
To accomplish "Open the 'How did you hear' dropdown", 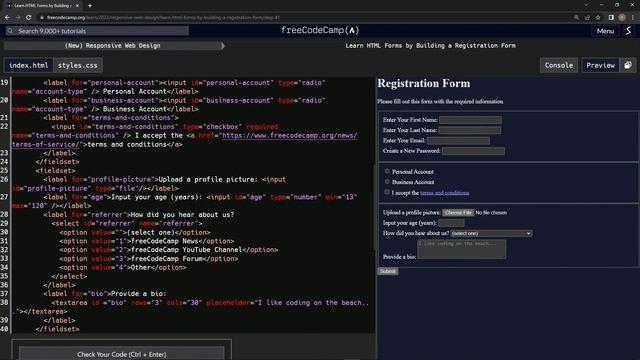I will (x=491, y=233).
